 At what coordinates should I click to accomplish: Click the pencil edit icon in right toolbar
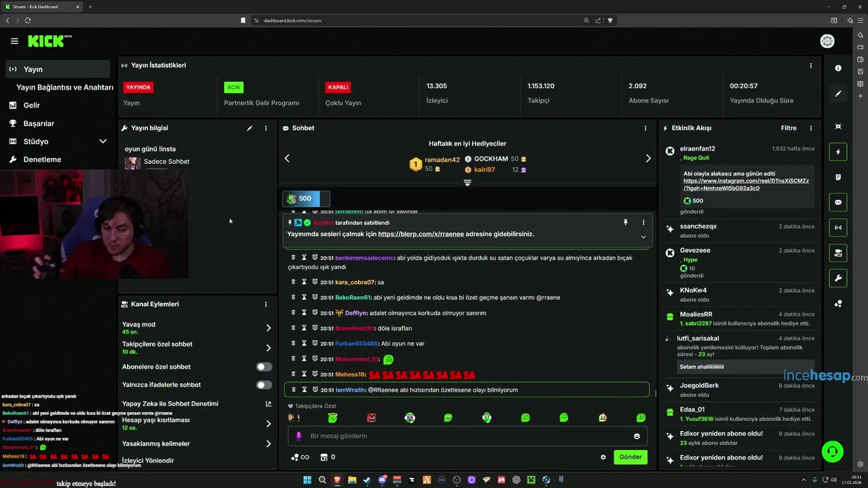point(838,94)
